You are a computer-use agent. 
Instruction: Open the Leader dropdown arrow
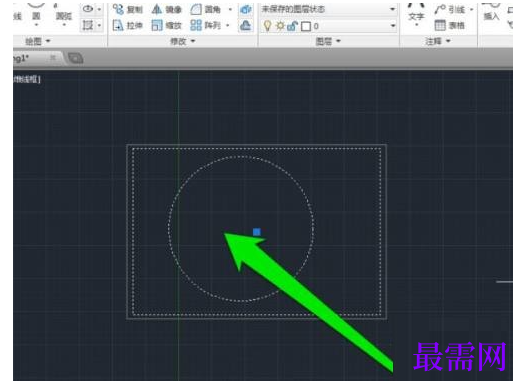click(x=471, y=9)
